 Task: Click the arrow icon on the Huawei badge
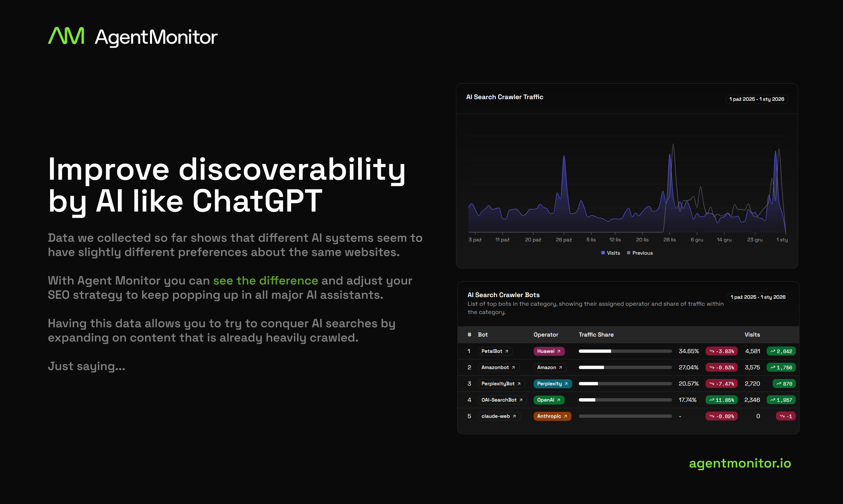[559, 351]
